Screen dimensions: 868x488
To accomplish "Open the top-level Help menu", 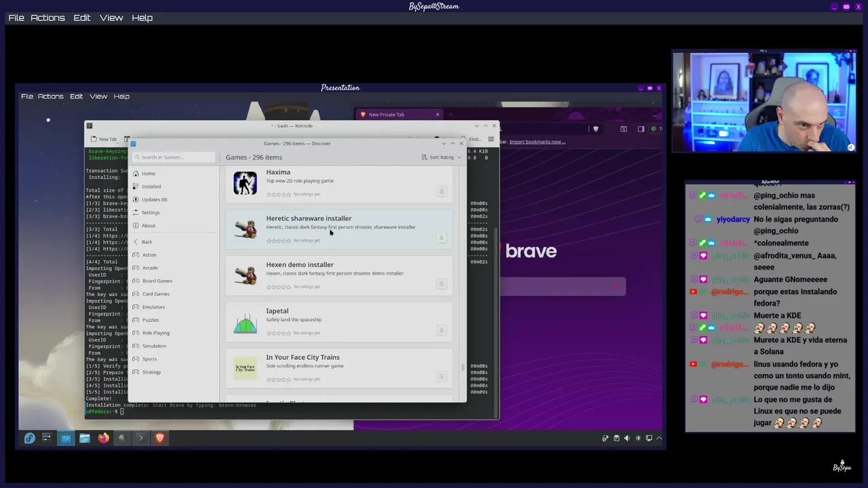I will tap(142, 18).
